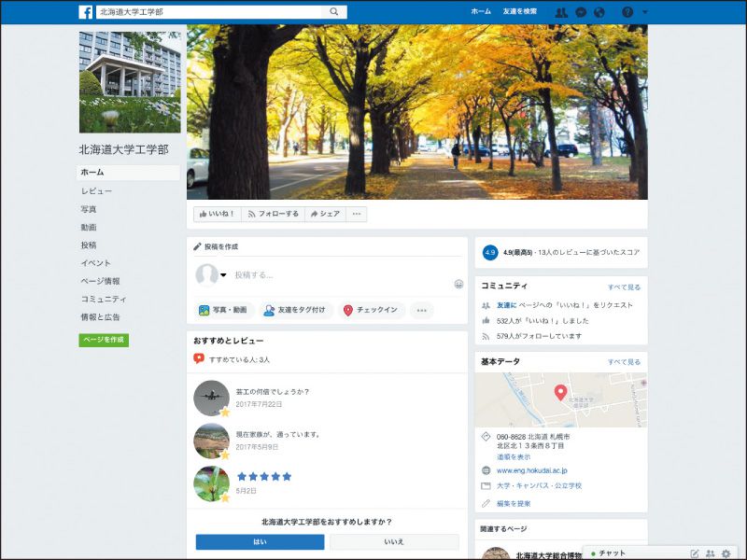This screenshot has height=560, width=747.
Task: Open the 北海道大学総合博物館 related page
Action: click(x=549, y=555)
